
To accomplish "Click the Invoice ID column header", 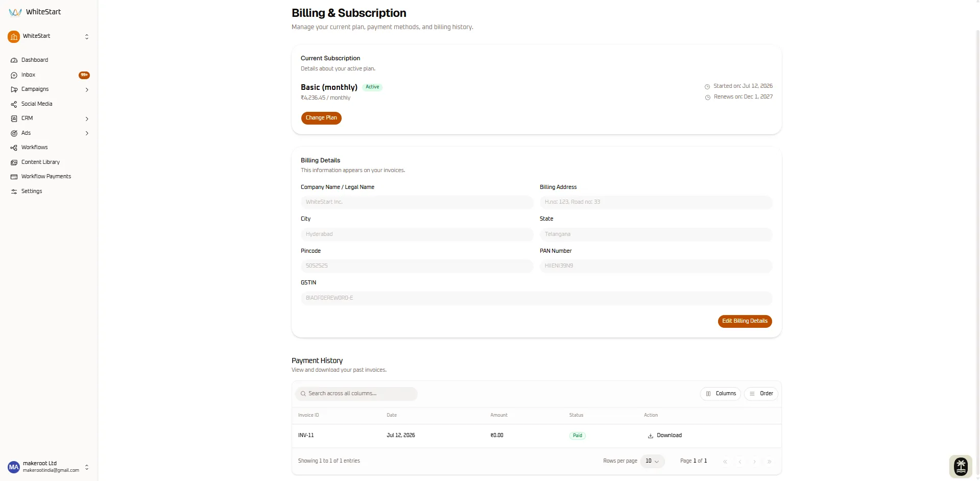I will pos(308,415).
